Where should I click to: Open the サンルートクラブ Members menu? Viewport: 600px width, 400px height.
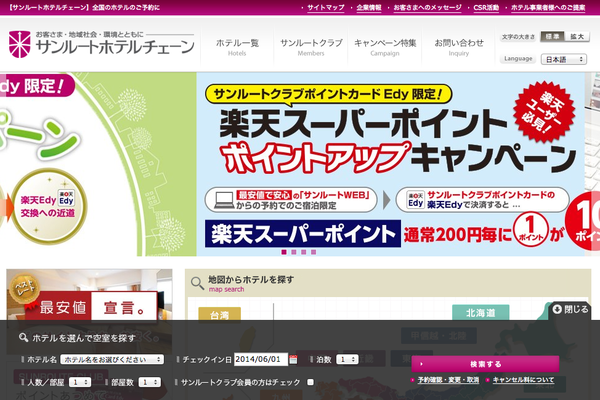[311, 47]
